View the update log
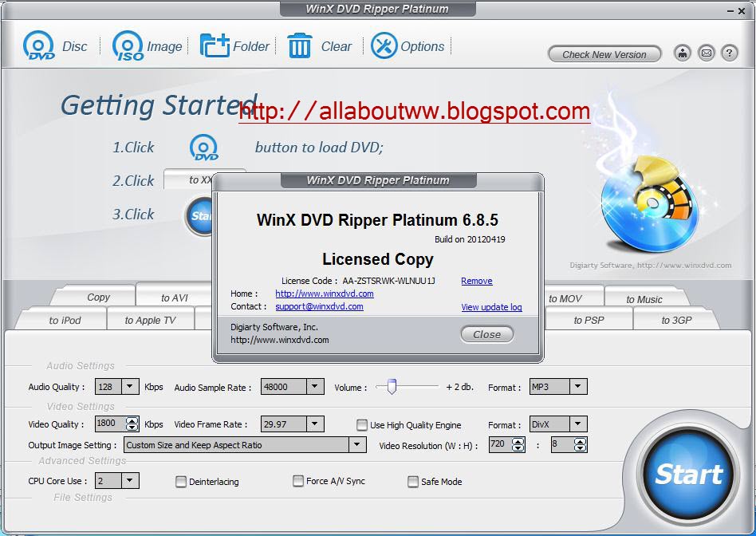Viewport: 756px width, 536px height. click(491, 307)
